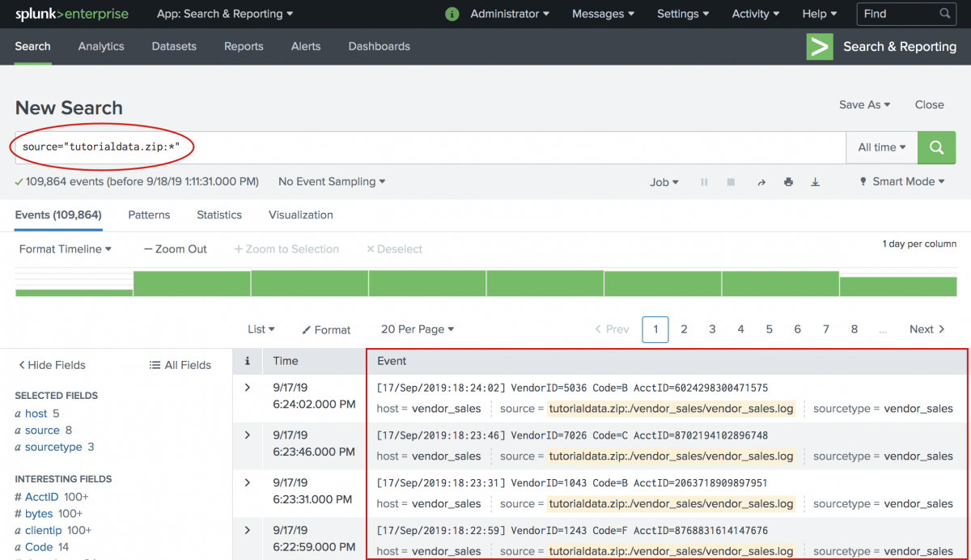Open the Smart Mode dropdown
The height and width of the screenshot is (560, 971).
pyautogui.click(x=901, y=181)
